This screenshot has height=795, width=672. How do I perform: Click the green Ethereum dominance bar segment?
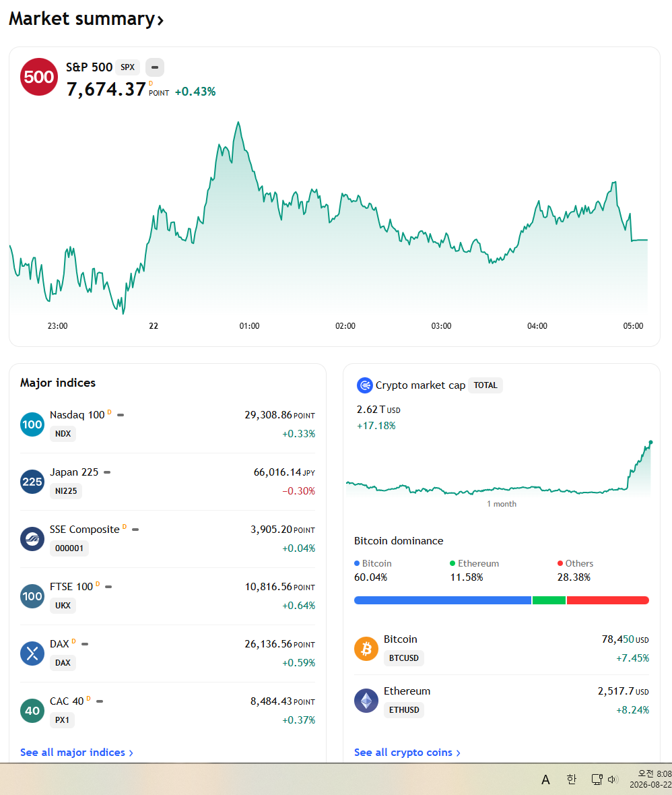(x=549, y=600)
